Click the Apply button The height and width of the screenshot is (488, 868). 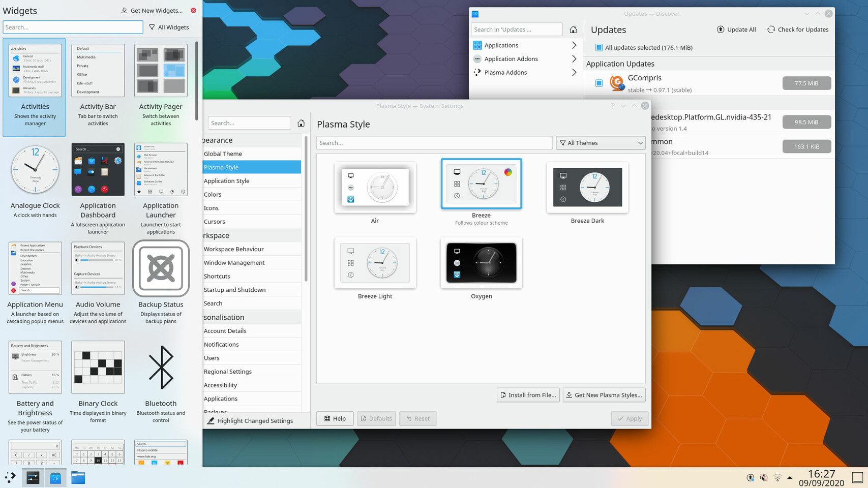tap(630, 418)
